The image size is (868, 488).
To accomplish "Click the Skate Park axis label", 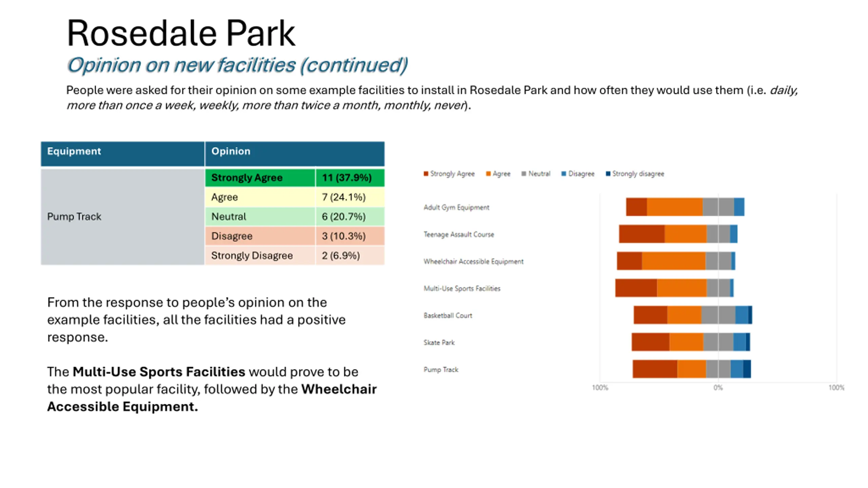I will click(439, 343).
